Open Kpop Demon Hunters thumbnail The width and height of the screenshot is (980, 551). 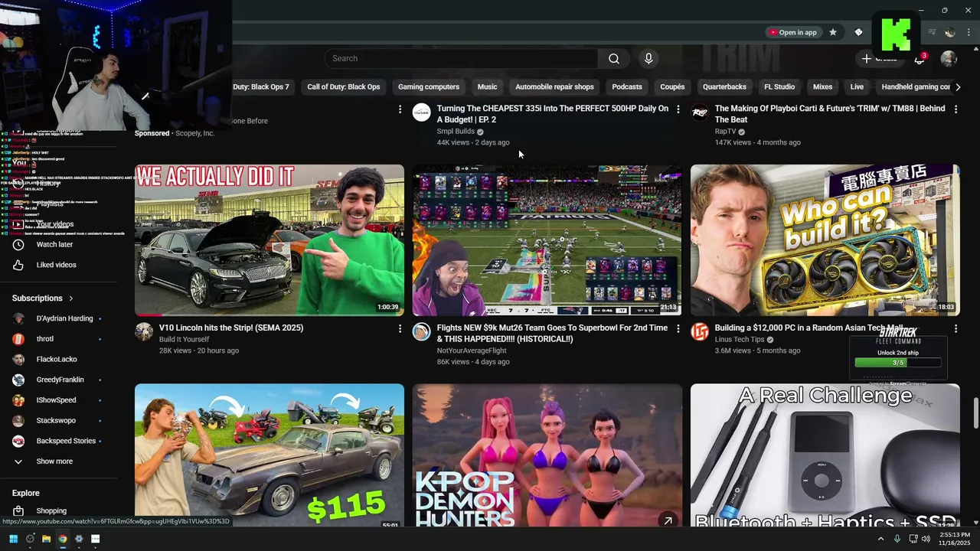click(547, 455)
